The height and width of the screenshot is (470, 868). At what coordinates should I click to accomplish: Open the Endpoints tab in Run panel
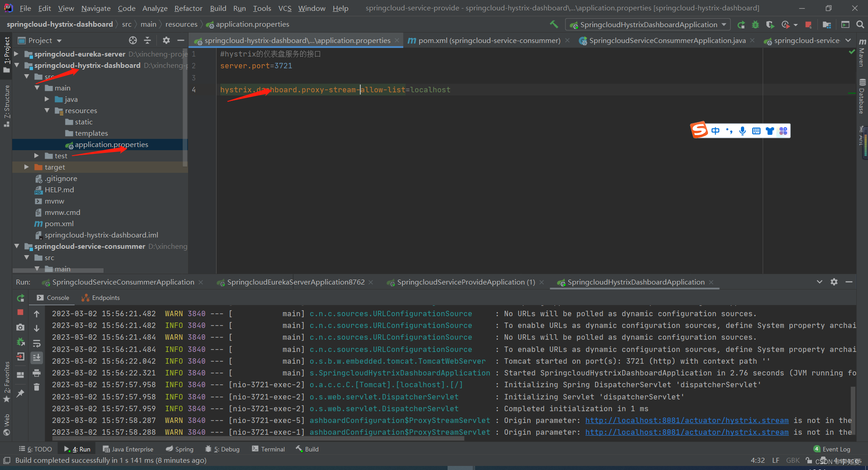pos(100,298)
